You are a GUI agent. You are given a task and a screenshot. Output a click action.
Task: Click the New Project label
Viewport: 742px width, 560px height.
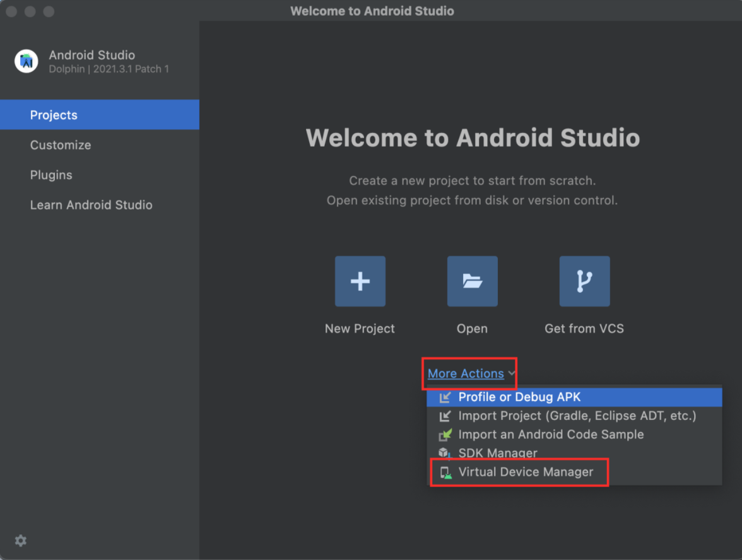[x=360, y=328]
